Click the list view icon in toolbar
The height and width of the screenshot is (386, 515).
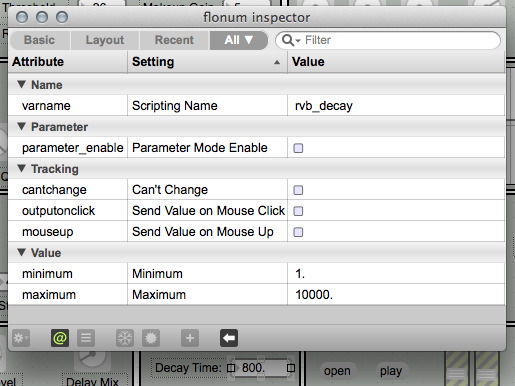(x=86, y=338)
